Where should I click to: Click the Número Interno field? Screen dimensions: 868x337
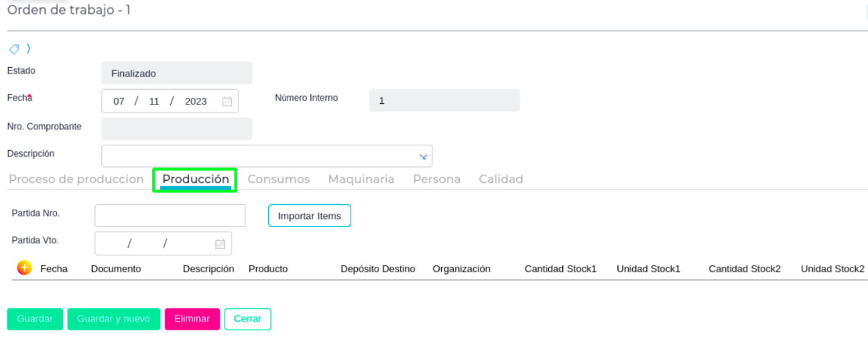tap(444, 101)
